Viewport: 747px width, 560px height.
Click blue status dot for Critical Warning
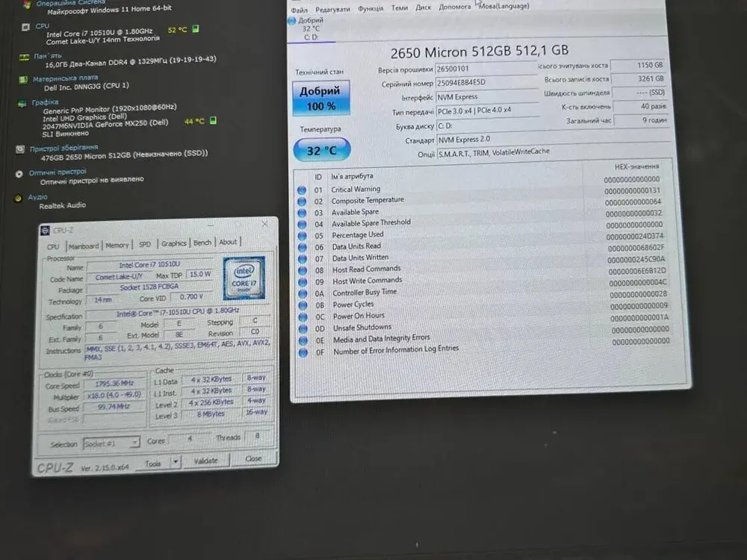(302, 190)
